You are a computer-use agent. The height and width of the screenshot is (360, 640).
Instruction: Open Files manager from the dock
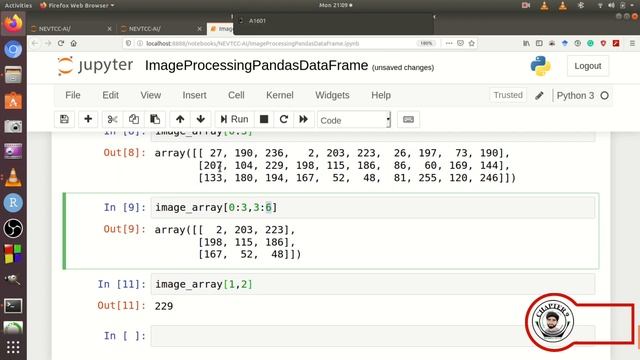coord(13,75)
